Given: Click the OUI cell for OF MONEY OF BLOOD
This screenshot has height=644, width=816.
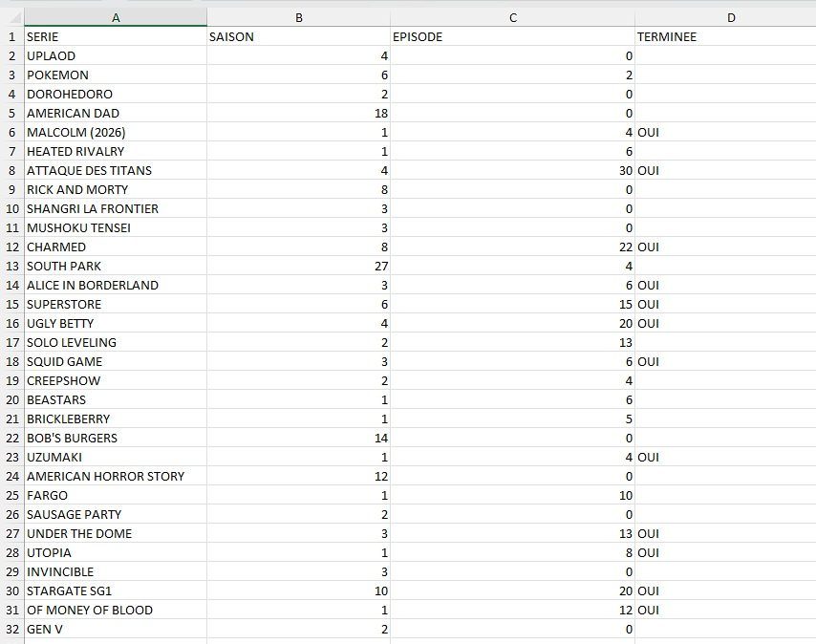Looking at the screenshot, I should (x=725, y=611).
